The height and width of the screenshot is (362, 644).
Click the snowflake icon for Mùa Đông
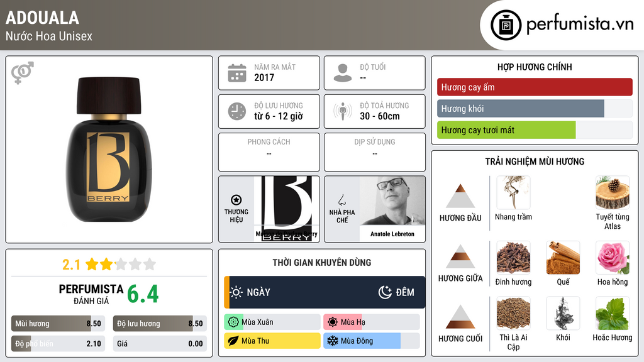click(333, 341)
